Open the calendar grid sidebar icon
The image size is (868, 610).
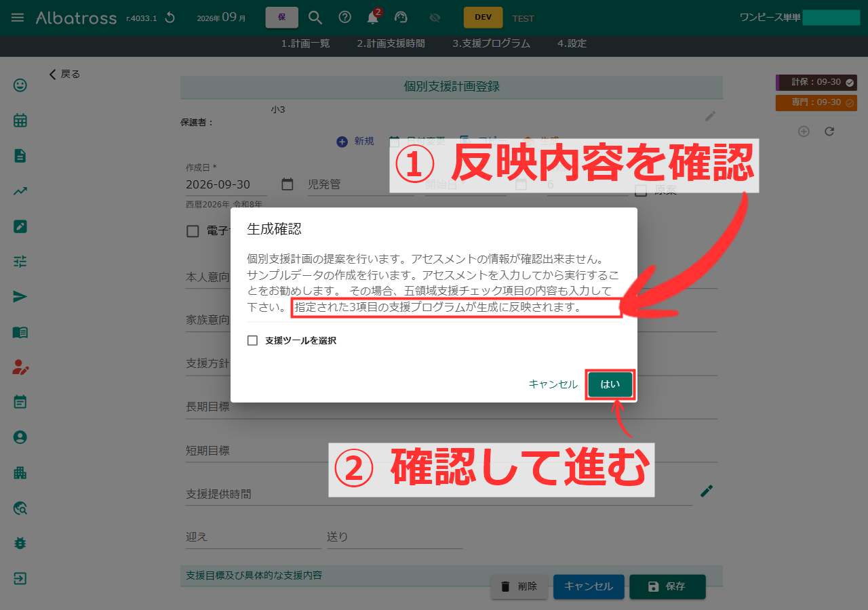[20, 121]
